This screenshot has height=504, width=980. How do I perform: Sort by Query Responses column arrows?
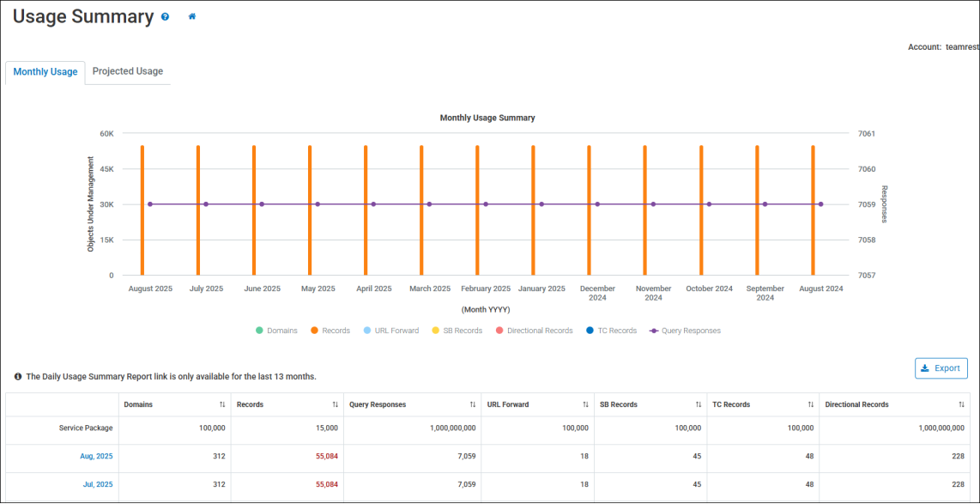coord(473,404)
